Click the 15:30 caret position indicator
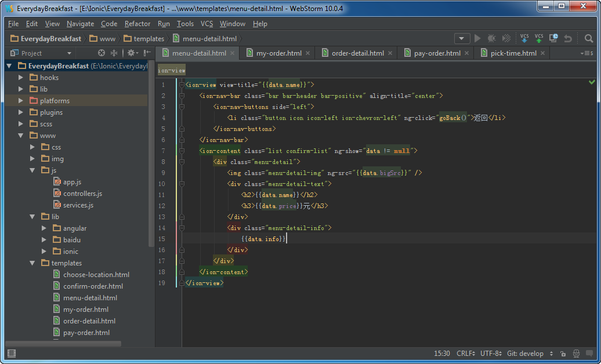 442,353
